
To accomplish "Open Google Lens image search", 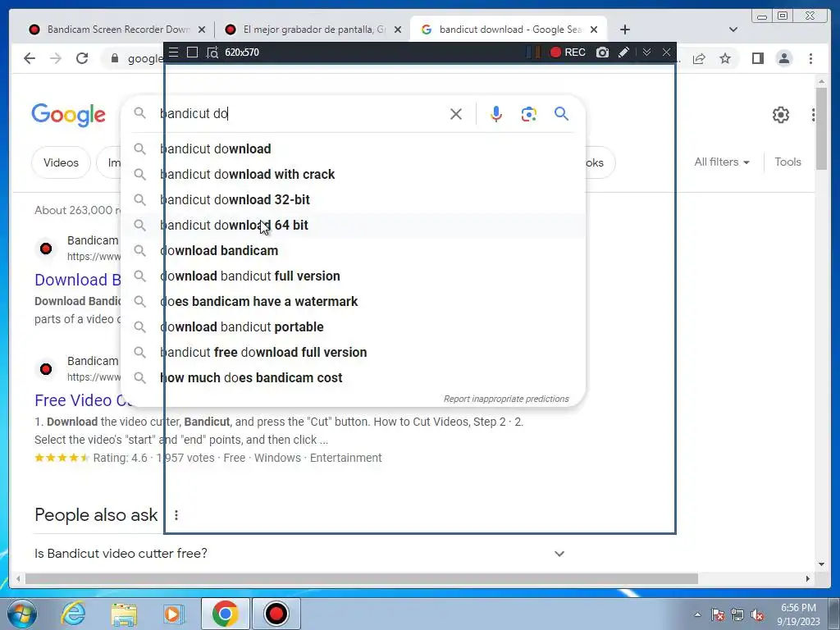I will [529, 113].
